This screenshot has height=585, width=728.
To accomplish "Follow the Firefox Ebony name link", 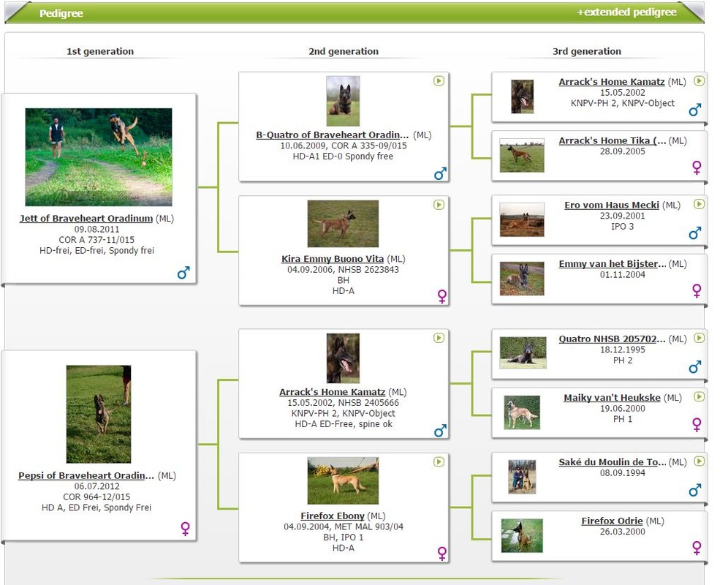I will pyautogui.click(x=333, y=516).
